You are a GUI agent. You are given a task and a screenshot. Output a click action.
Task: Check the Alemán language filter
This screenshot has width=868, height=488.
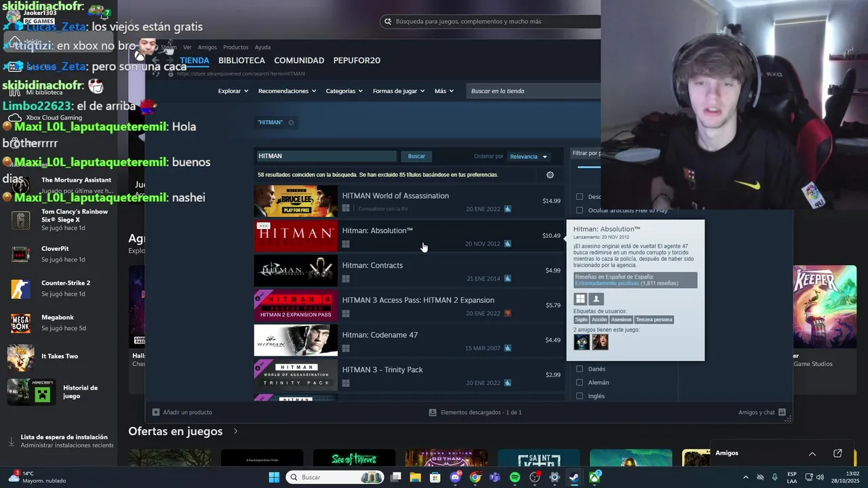click(x=579, y=382)
